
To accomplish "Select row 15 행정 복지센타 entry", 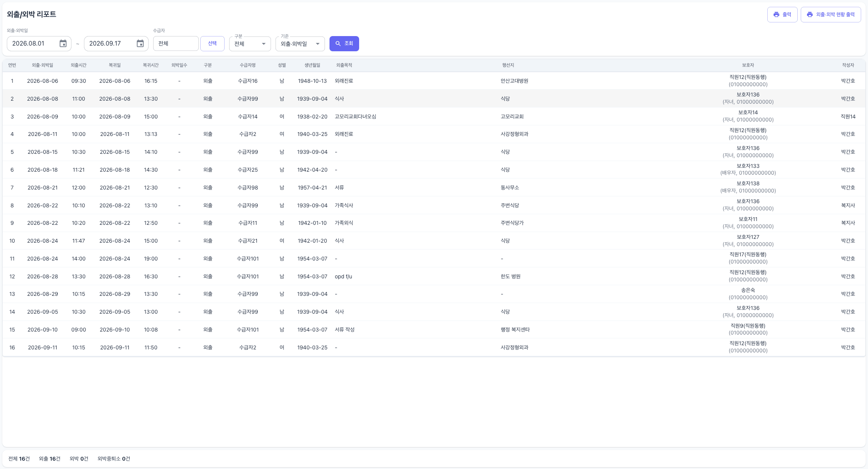I will pos(434,330).
